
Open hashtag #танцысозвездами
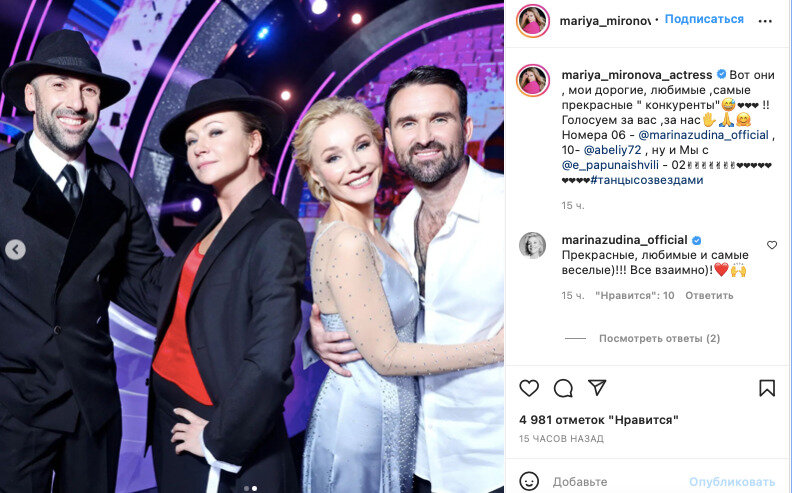[x=647, y=180]
